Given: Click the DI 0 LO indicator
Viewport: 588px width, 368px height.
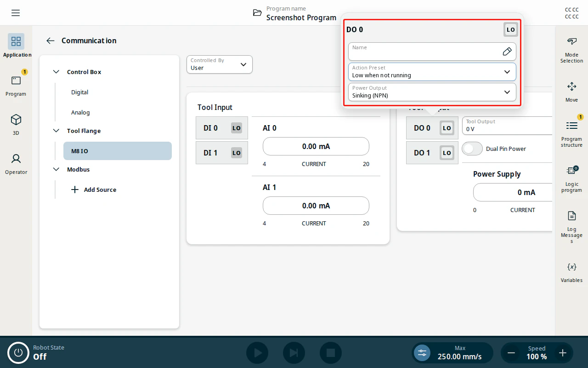Looking at the screenshot, I should pyautogui.click(x=236, y=128).
